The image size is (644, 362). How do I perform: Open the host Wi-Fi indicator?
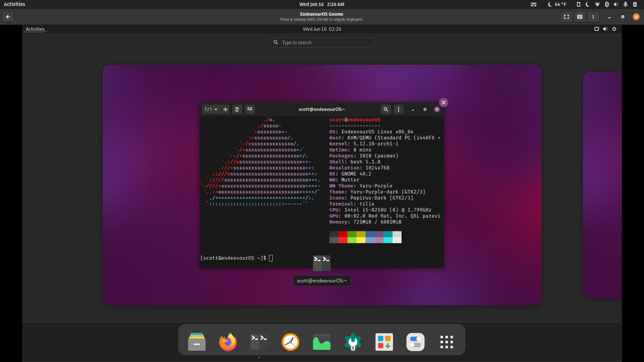[x=597, y=4]
